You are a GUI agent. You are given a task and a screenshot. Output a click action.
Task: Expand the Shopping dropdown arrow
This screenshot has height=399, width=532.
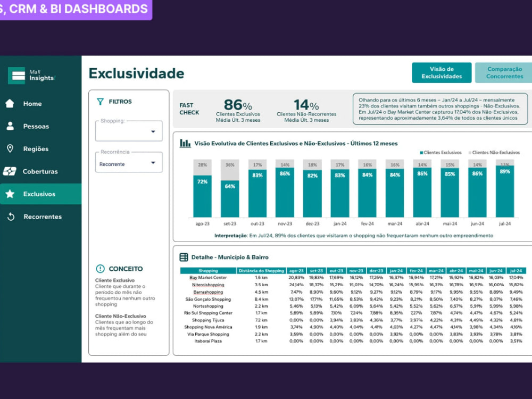pos(153,131)
